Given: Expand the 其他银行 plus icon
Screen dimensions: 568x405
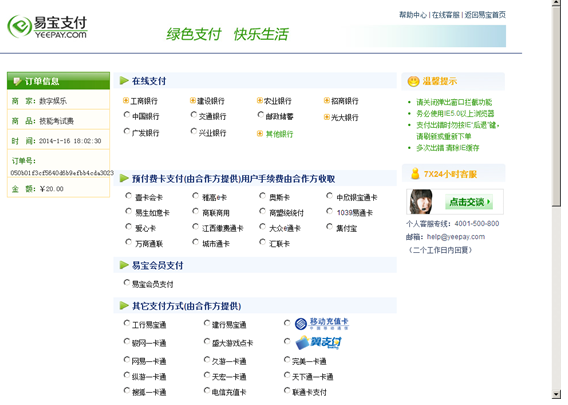Looking at the screenshot, I should [260, 134].
